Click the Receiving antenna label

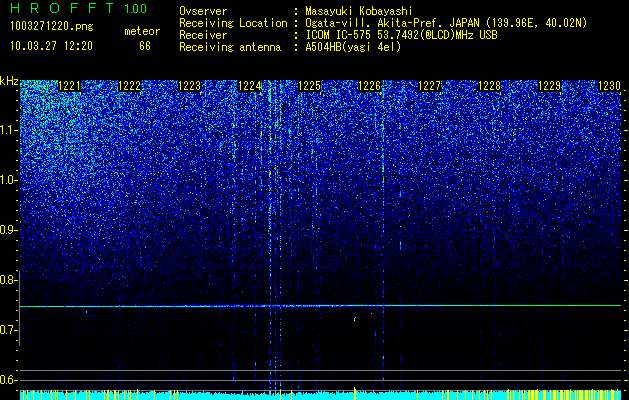[x=230, y=47]
